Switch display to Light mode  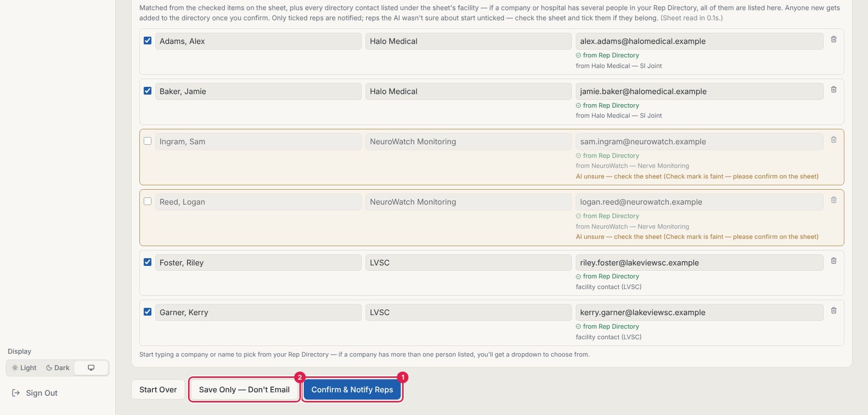point(24,368)
